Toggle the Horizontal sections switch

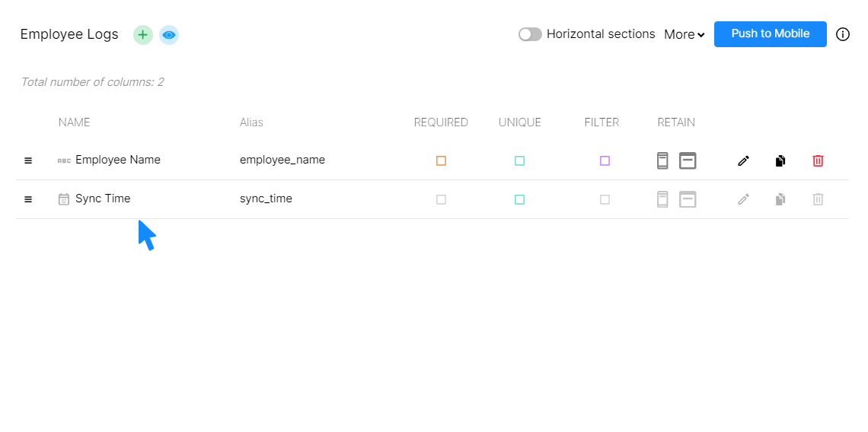[x=530, y=34]
